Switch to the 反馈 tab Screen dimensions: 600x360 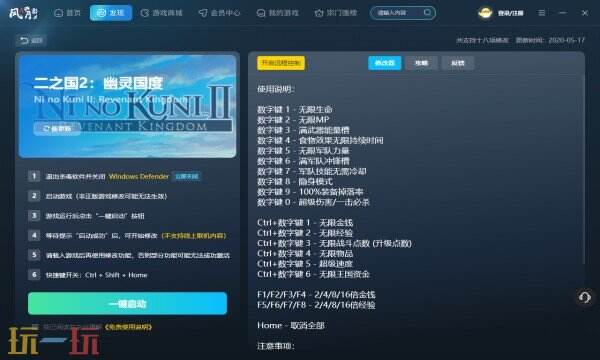[x=458, y=63]
